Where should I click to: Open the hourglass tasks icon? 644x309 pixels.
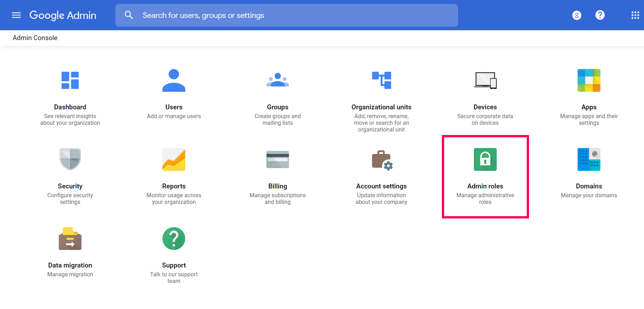coord(577,15)
